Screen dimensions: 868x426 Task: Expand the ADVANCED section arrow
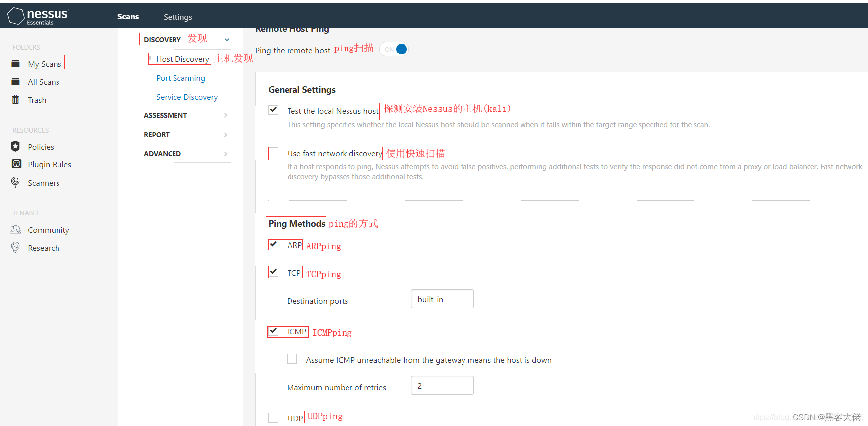(226, 154)
